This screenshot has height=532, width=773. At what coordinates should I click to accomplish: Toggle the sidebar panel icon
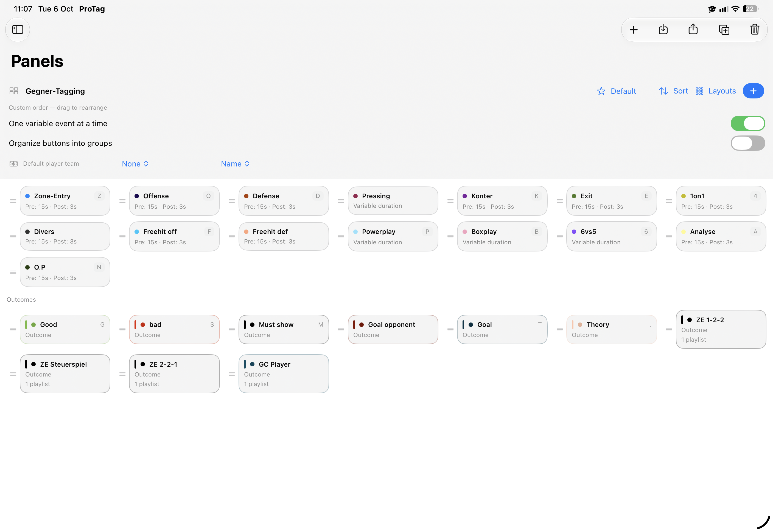point(18,30)
